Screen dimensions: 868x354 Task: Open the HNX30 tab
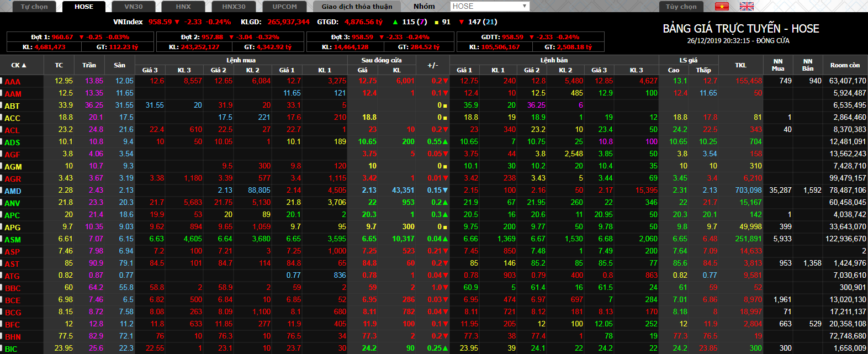click(x=234, y=7)
